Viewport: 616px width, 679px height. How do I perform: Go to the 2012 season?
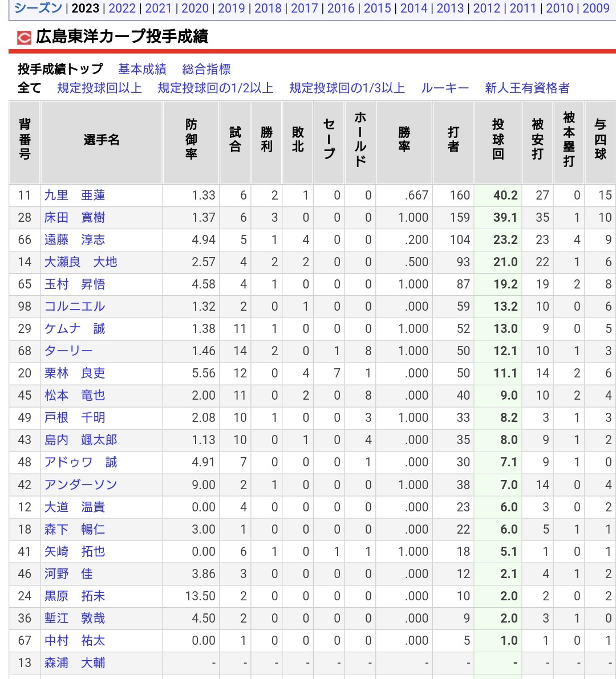click(x=487, y=8)
